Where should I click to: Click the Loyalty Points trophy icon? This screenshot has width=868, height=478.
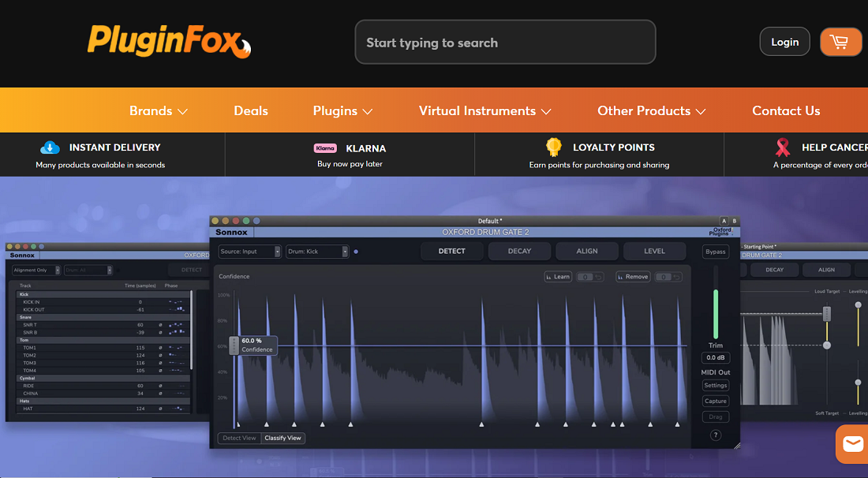pos(554,148)
